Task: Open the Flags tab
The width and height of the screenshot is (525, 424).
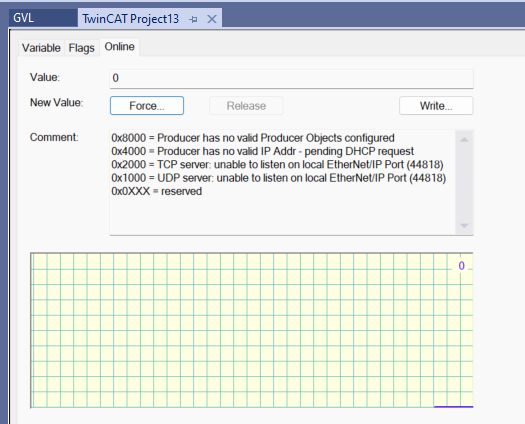Action: 82,48
